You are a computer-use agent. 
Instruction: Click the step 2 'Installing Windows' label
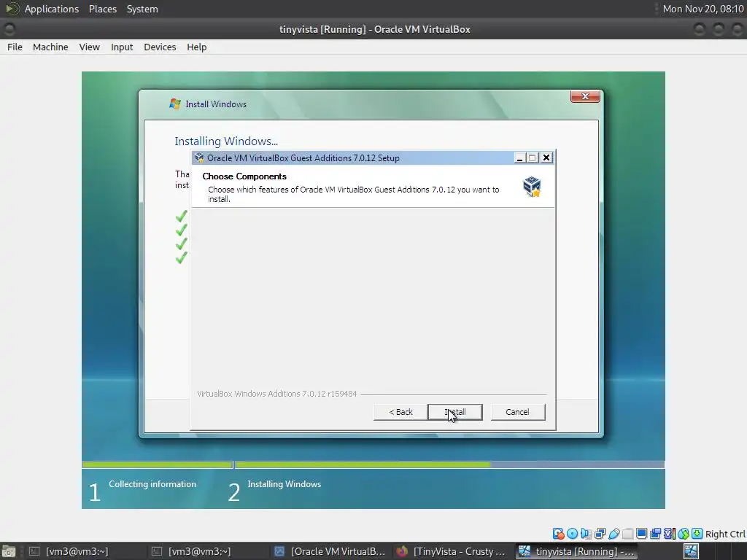[285, 484]
